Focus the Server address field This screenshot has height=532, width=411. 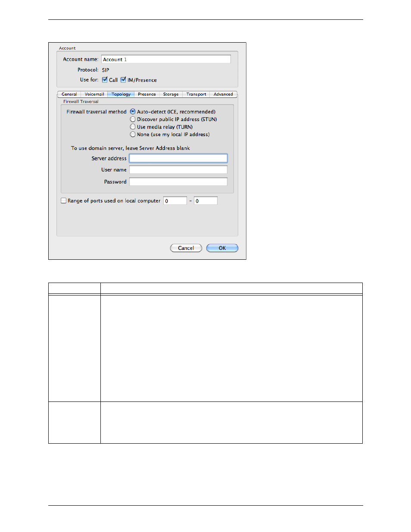click(x=178, y=159)
